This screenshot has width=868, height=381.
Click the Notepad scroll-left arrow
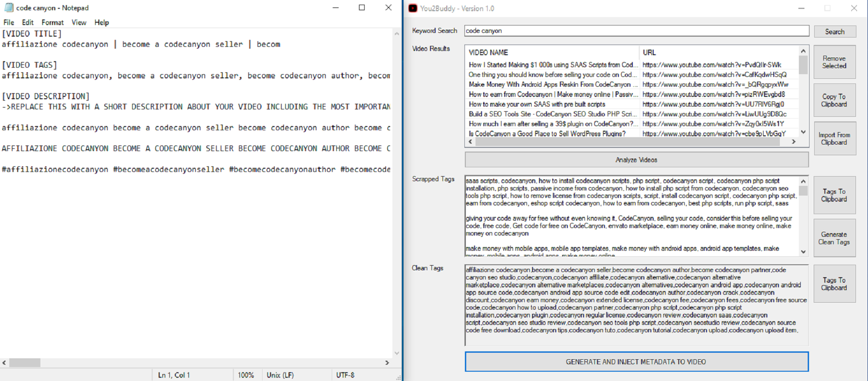point(4,362)
